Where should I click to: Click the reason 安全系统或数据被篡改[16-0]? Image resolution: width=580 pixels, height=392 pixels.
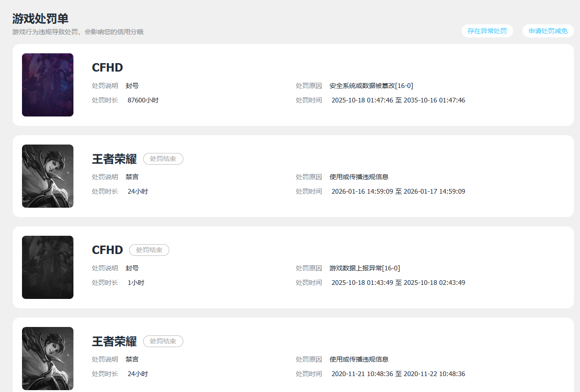(x=371, y=86)
